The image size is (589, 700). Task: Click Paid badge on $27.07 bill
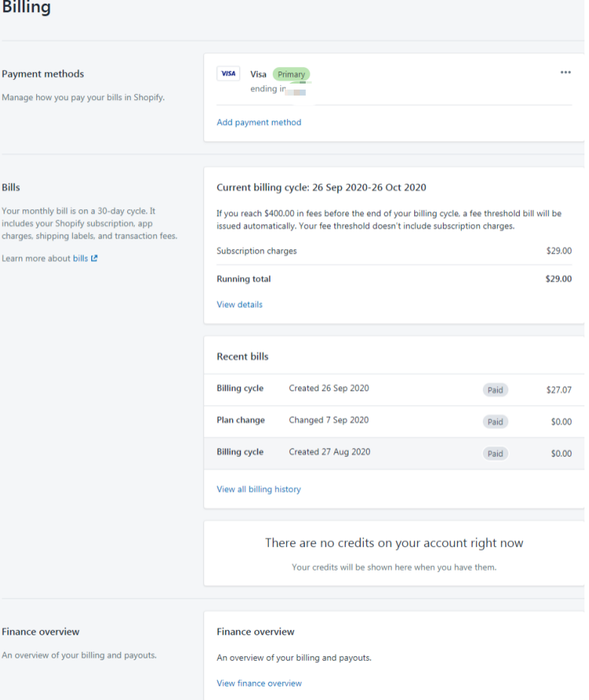495,390
